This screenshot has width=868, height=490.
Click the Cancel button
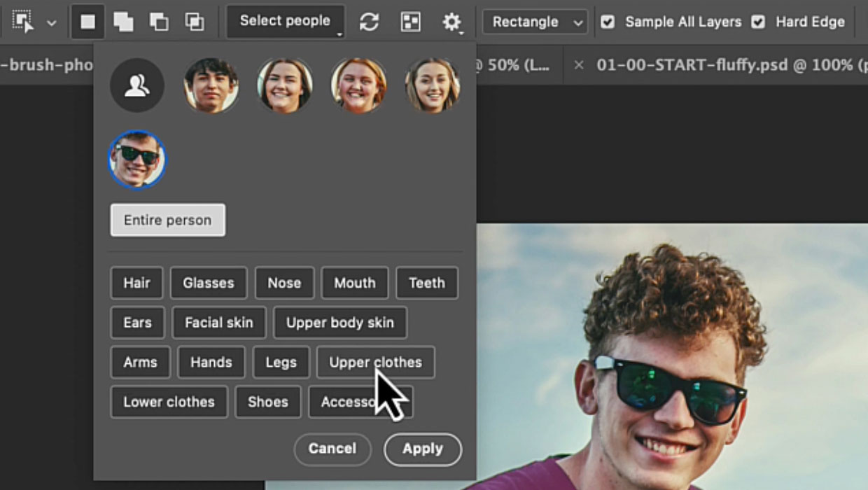click(332, 449)
